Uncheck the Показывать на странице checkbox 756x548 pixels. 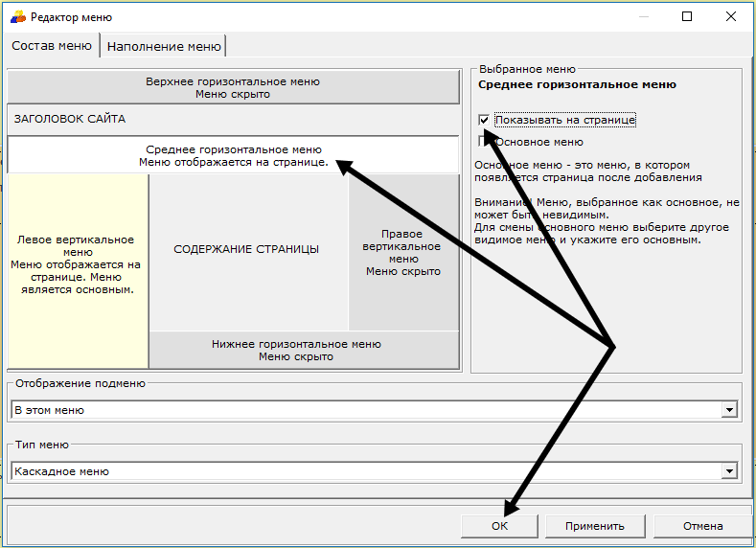[x=485, y=121]
